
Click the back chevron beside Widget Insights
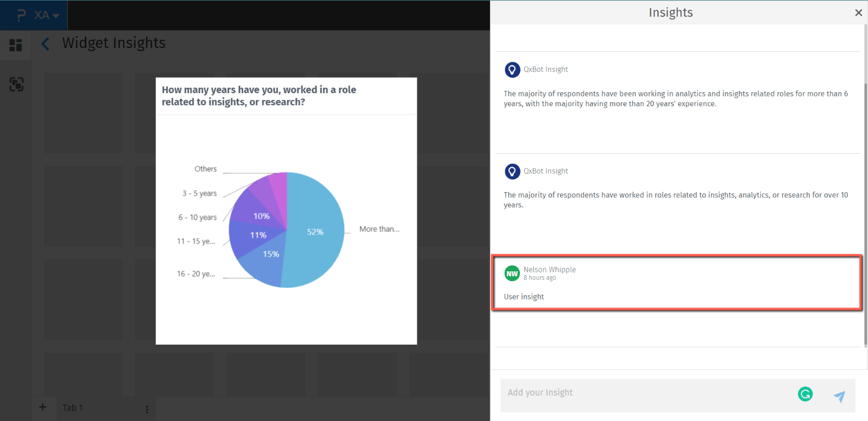tap(45, 43)
